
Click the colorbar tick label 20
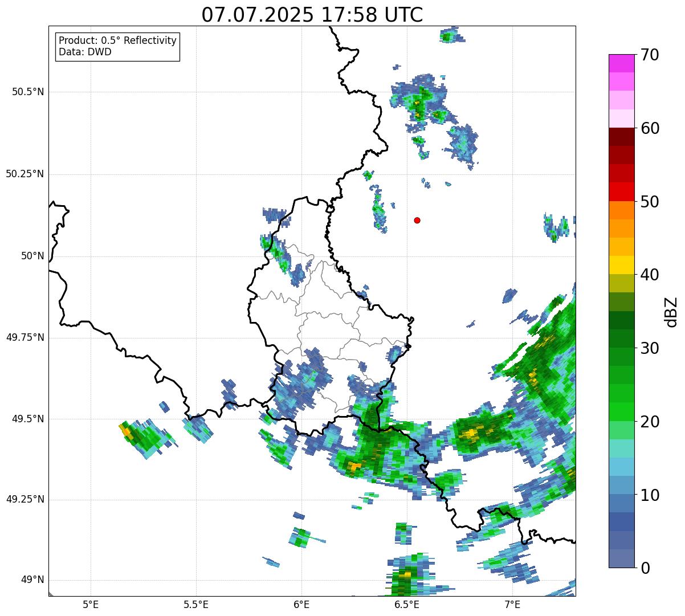(650, 422)
